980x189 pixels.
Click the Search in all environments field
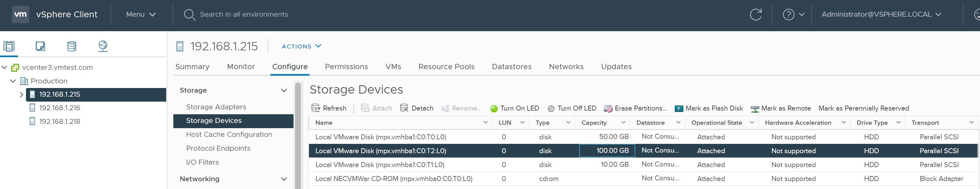[x=243, y=15]
